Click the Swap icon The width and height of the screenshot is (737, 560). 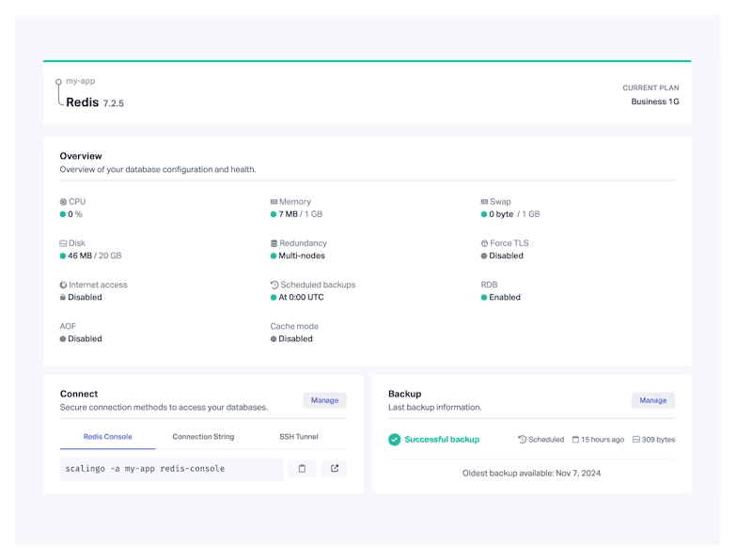pyautogui.click(x=484, y=201)
